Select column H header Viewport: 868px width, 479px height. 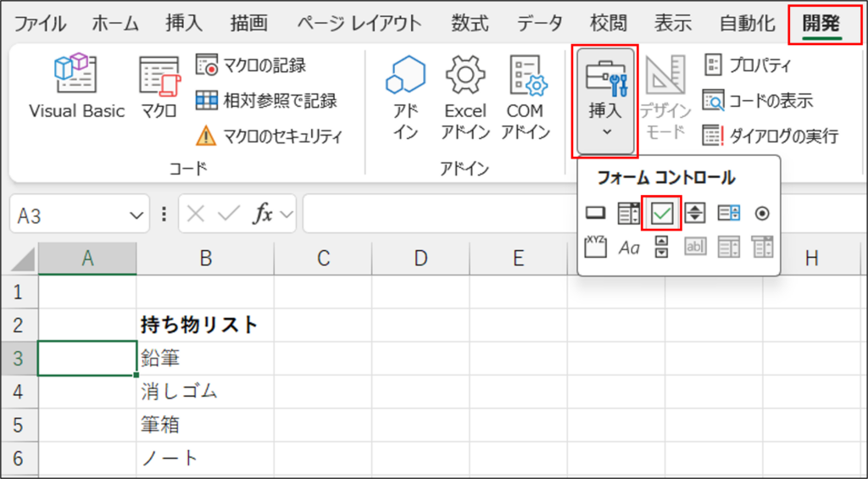(x=811, y=259)
